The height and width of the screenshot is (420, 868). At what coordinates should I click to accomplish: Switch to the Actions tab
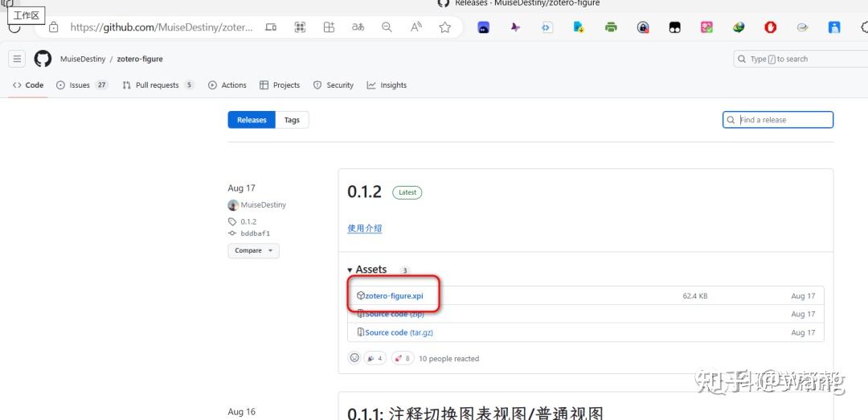pos(227,84)
